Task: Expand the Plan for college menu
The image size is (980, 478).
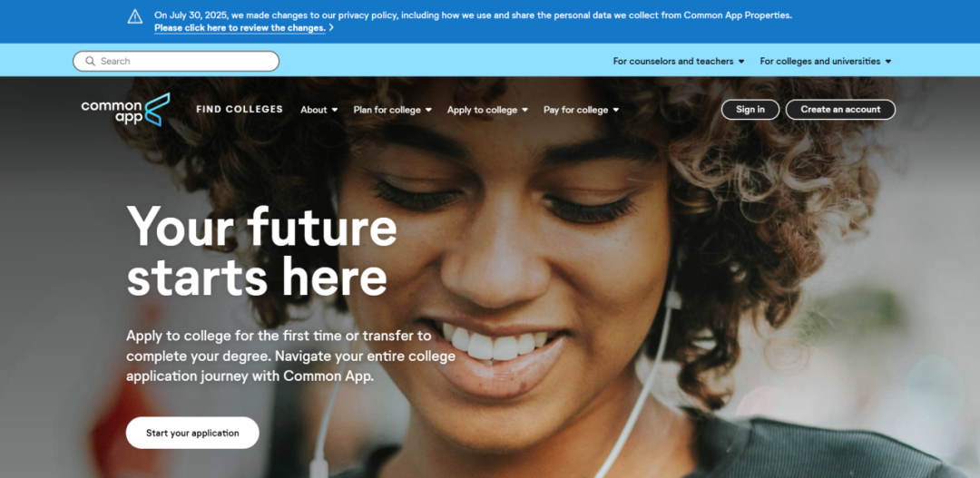Action: (x=393, y=110)
